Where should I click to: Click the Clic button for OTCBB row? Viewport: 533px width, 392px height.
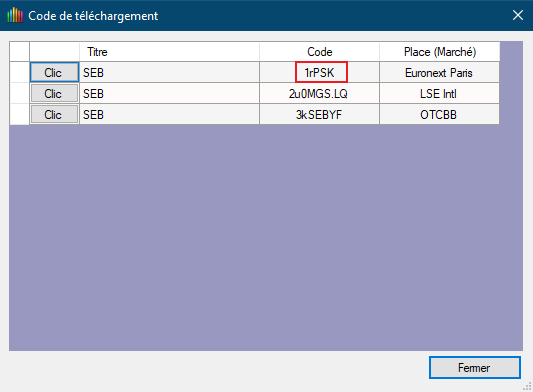(x=54, y=115)
